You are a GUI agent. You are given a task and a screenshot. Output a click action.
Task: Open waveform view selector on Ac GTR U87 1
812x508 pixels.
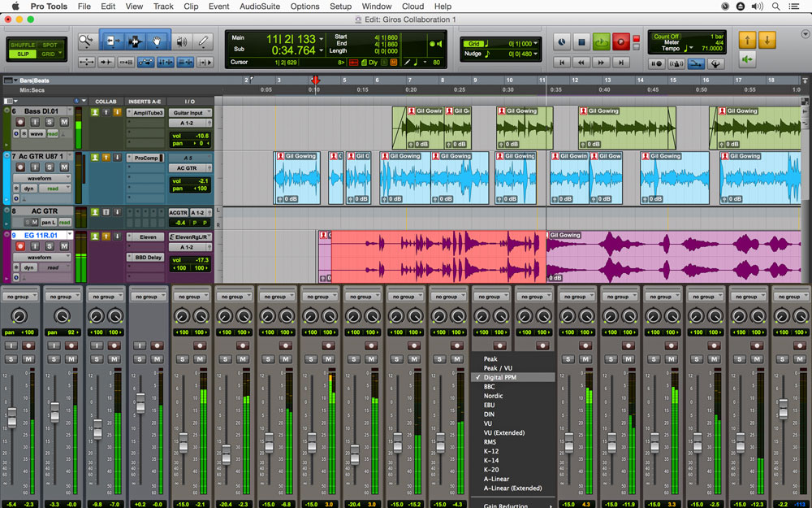tap(42, 178)
